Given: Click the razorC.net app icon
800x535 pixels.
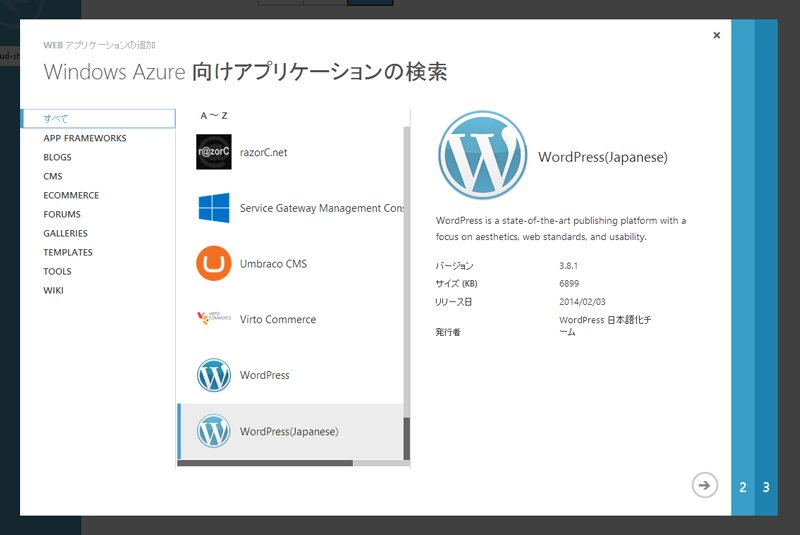Looking at the screenshot, I should (x=214, y=152).
